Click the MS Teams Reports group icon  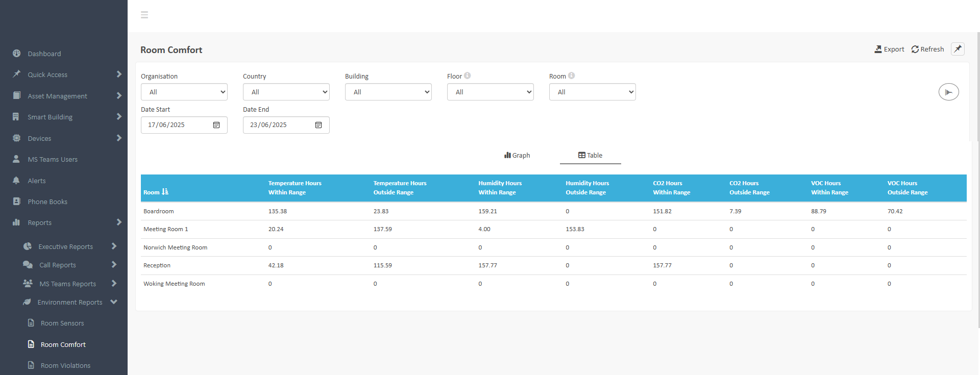(x=28, y=283)
